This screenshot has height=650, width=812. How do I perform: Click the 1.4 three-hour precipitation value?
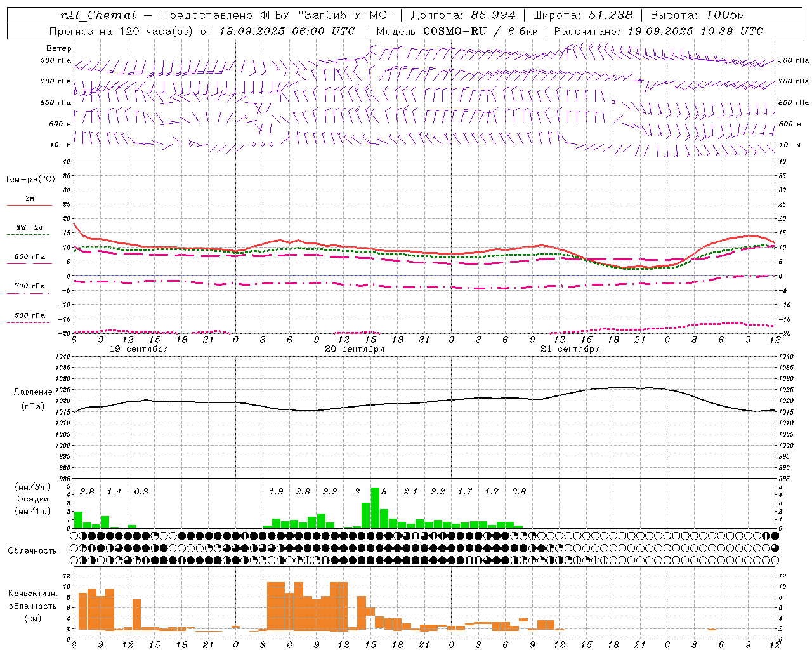click(x=114, y=492)
